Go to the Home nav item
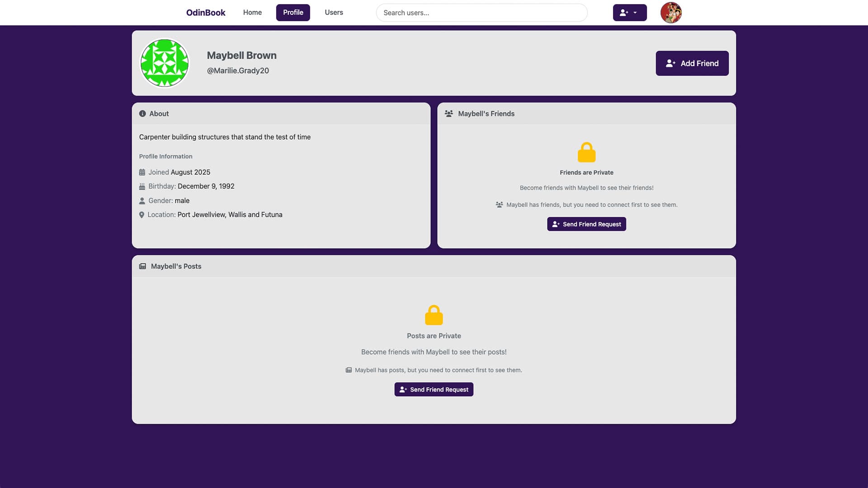868x488 pixels. (252, 13)
